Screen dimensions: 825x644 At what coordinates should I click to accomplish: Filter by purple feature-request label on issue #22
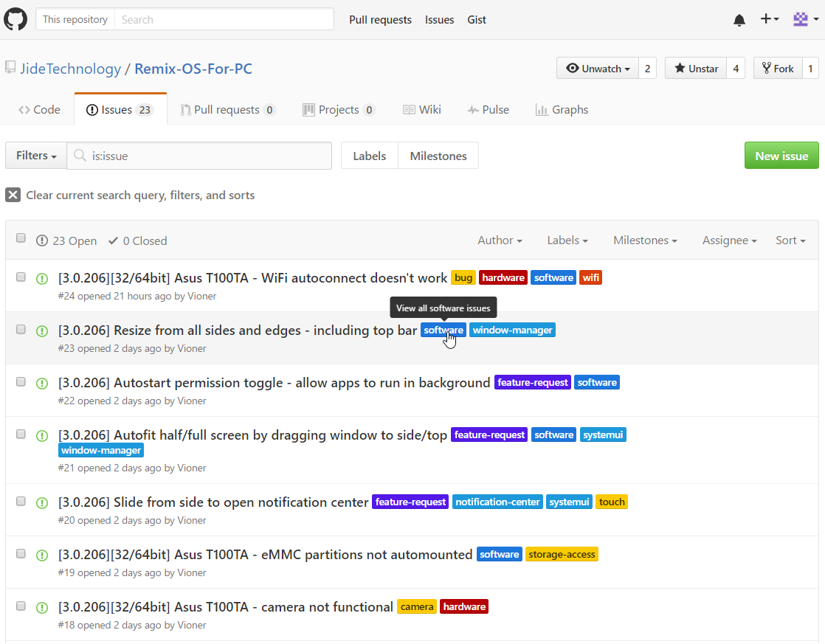533,383
